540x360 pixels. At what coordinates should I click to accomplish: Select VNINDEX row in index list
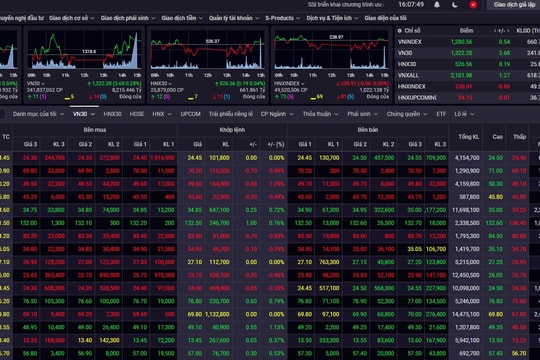click(468, 42)
